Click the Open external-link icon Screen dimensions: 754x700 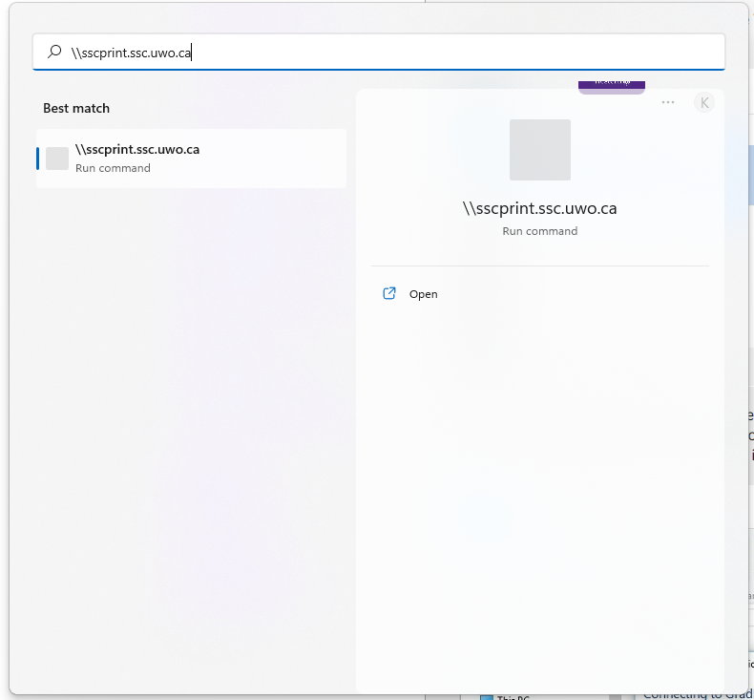click(389, 293)
